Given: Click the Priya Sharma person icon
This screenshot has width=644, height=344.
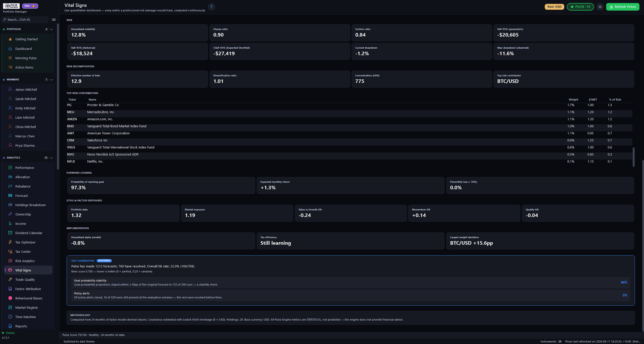Looking at the screenshot, I should (x=10, y=145).
